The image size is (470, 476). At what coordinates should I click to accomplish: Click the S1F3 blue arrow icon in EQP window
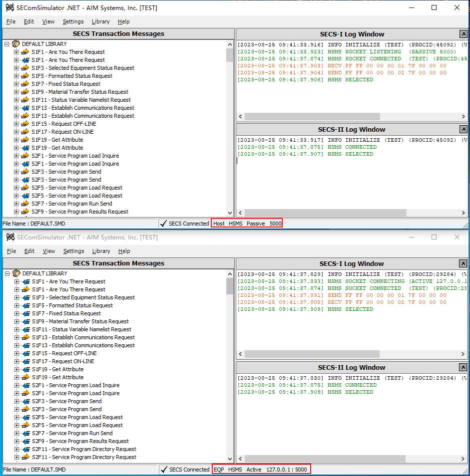point(26,297)
